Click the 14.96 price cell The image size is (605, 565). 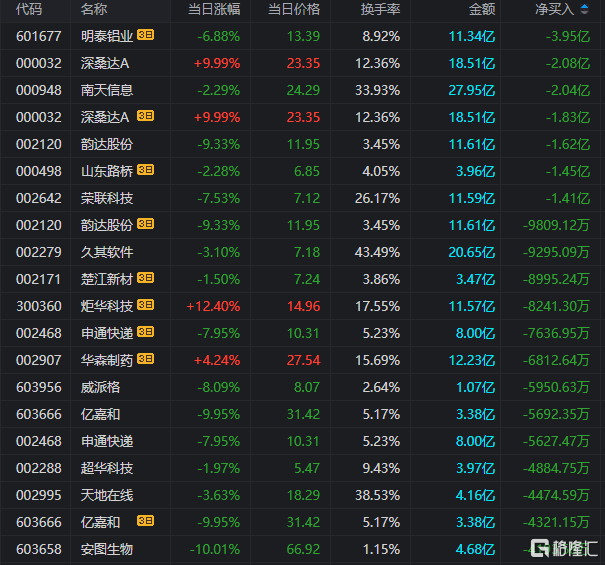point(304,306)
